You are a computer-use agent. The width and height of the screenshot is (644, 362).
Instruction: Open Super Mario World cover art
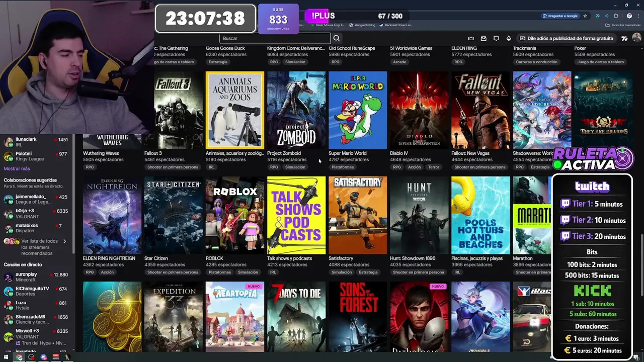tap(357, 110)
